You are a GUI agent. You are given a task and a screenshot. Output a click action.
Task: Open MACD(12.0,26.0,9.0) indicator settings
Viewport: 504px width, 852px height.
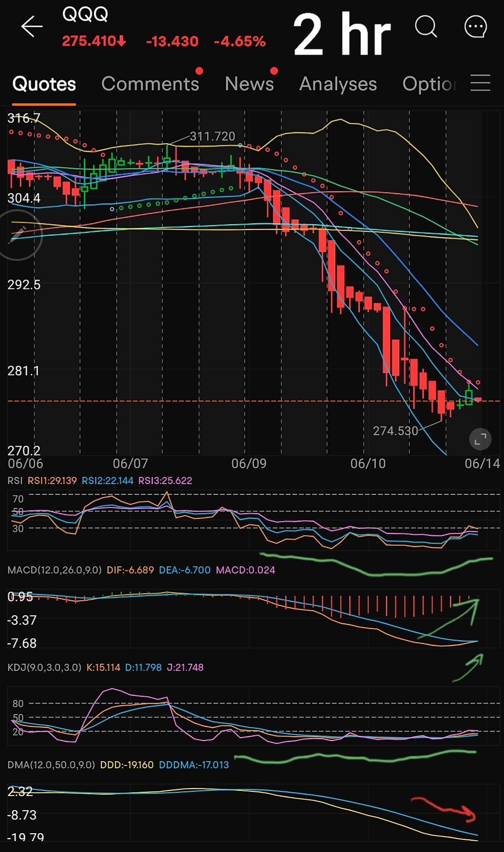coord(55,570)
